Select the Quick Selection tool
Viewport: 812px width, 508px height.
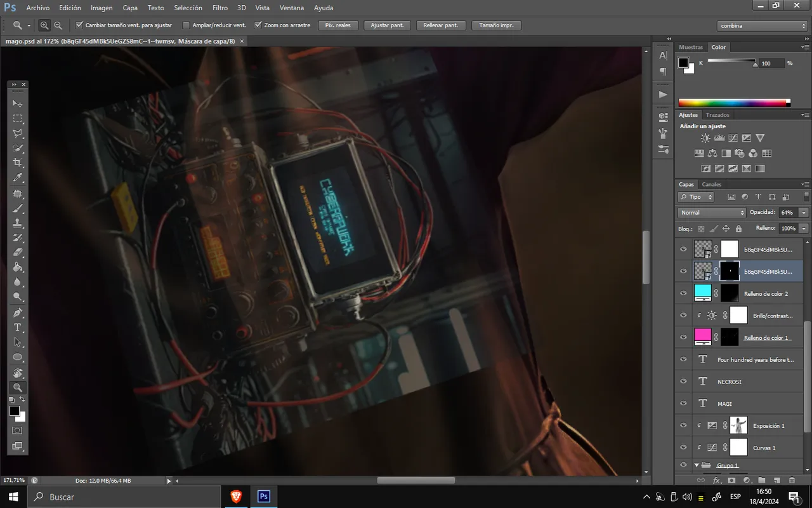click(x=18, y=149)
